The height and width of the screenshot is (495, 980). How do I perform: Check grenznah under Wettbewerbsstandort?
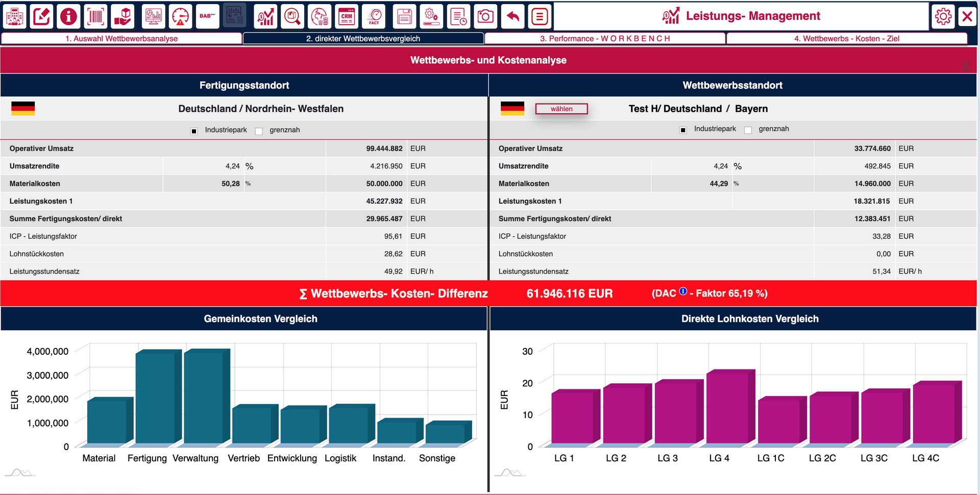tap(748, 130)
